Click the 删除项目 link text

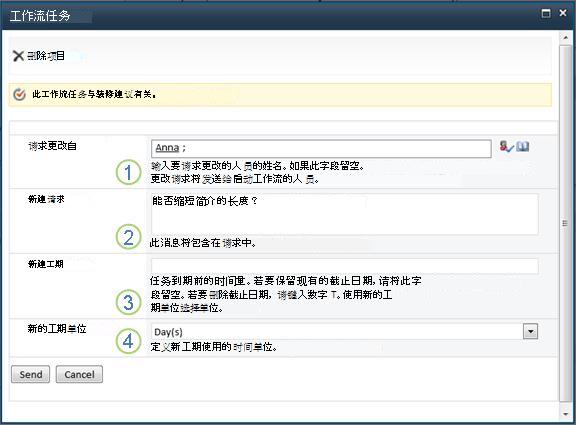[x=46, y=56]
